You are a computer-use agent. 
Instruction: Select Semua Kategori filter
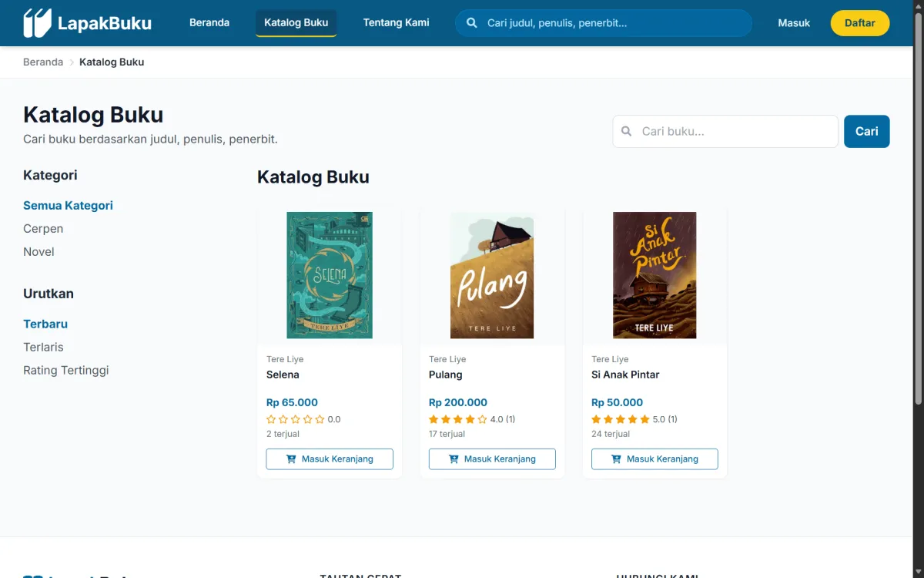68,206
